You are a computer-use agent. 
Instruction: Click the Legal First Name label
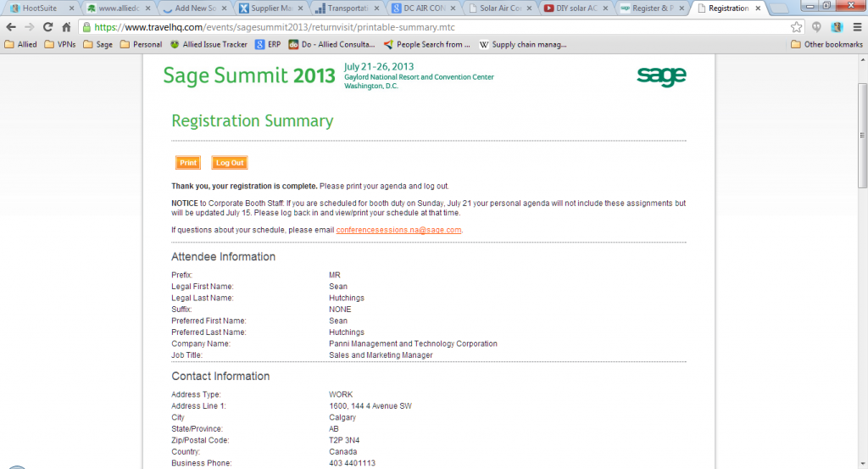(202, 287)
